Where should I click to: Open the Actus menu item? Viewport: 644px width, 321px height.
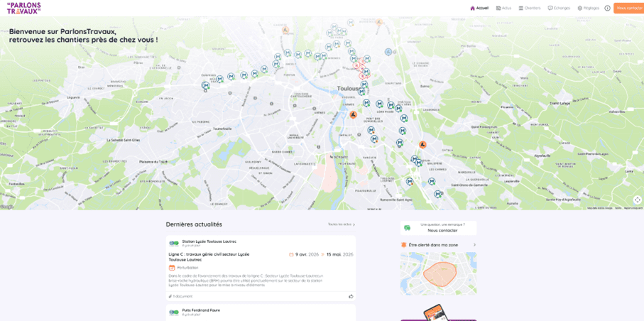point(503,8)
